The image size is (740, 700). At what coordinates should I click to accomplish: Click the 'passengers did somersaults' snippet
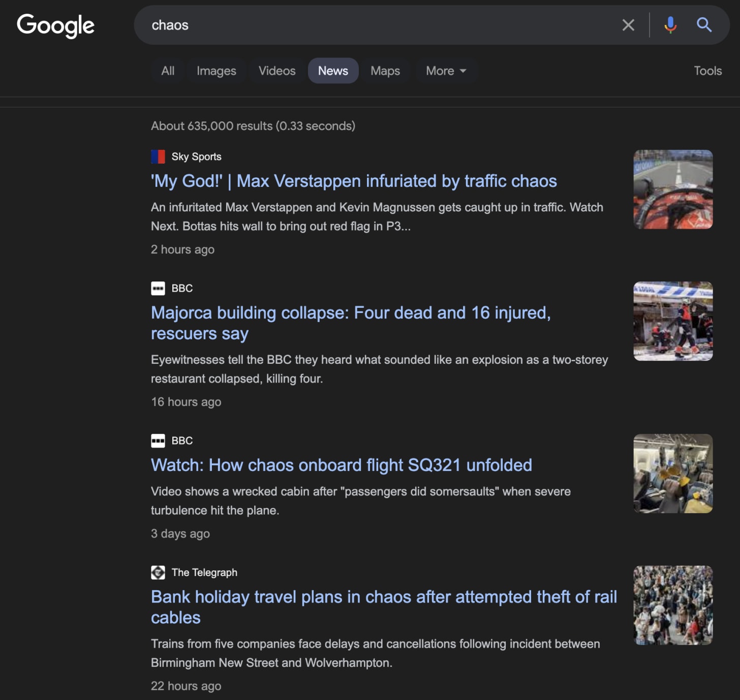pyautogui.click(x=361, y=501)
